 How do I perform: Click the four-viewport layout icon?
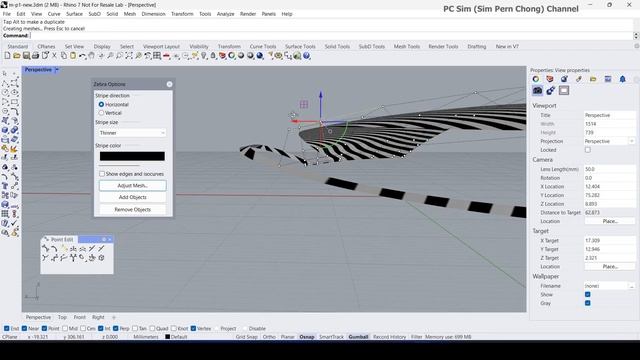coord(157,56)
